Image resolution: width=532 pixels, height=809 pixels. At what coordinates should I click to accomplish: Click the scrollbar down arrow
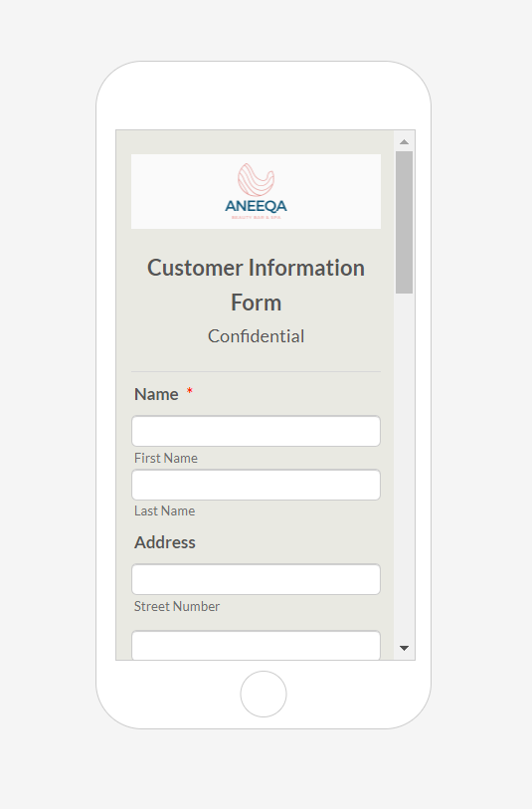click(x=404, y=648)
